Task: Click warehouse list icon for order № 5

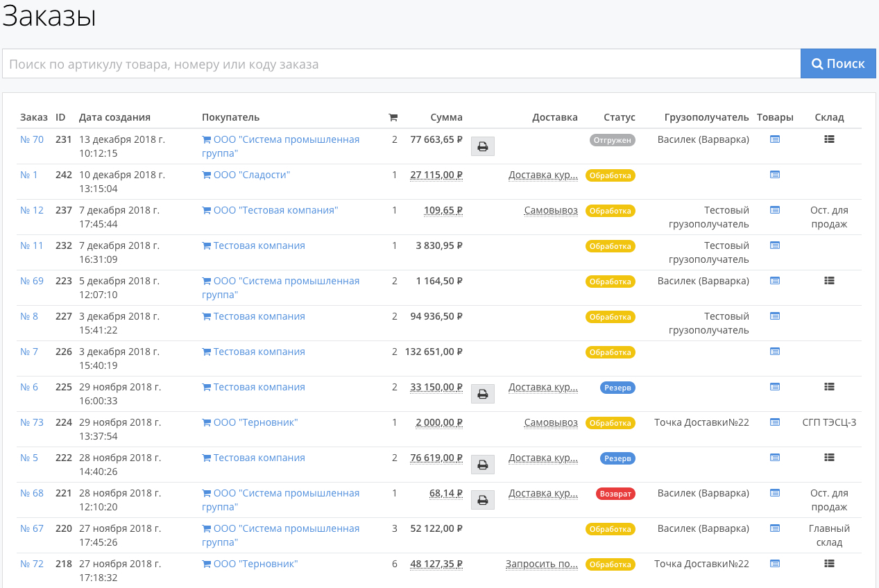Action: tap(829, 458)
